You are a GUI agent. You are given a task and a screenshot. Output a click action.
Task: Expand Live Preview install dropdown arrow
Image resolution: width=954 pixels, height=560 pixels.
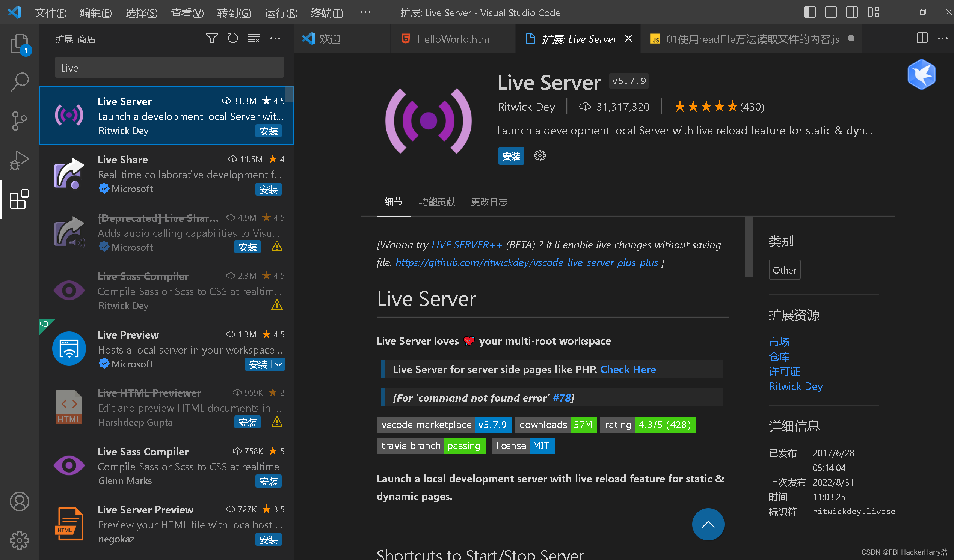pyautogui.click(x=279, y=364)
